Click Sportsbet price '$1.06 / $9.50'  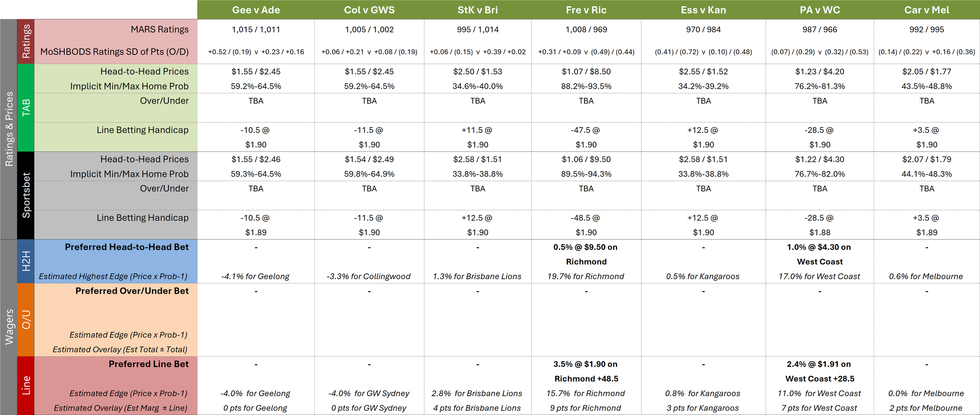tap(586, 159)
